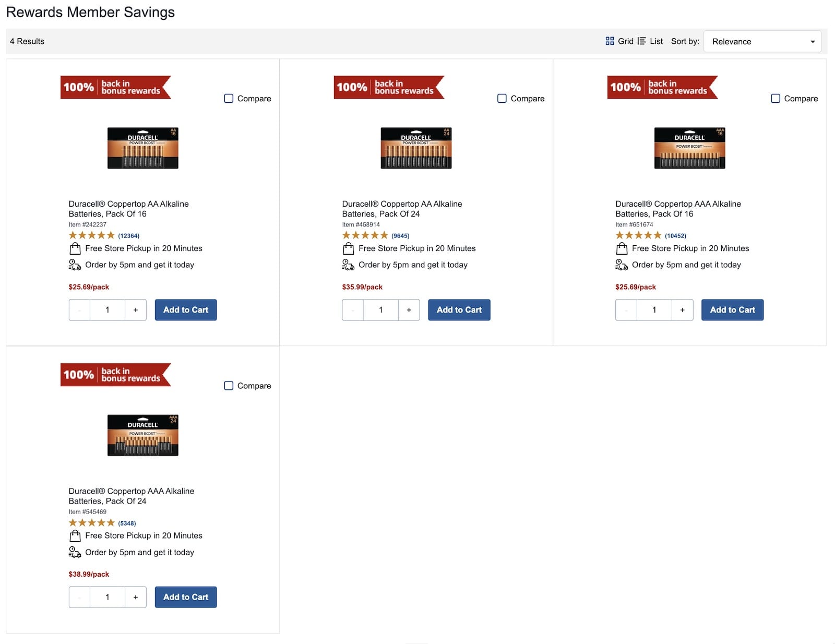Click the delivery truck icon for AA Pack of 24
The height and width of the screenshot is (644, 835).
coord(348,265)
